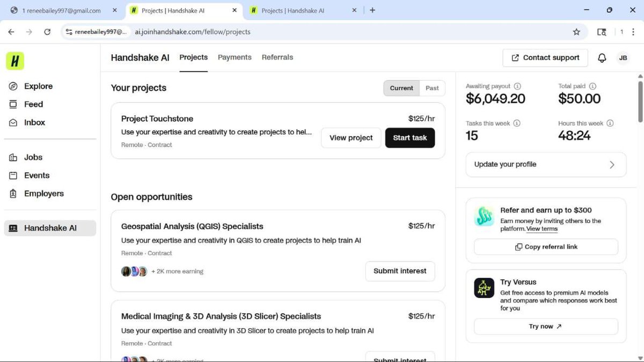Click Your projects heading
The width and height of the screenshot is (644, 362).
(138, 88)
